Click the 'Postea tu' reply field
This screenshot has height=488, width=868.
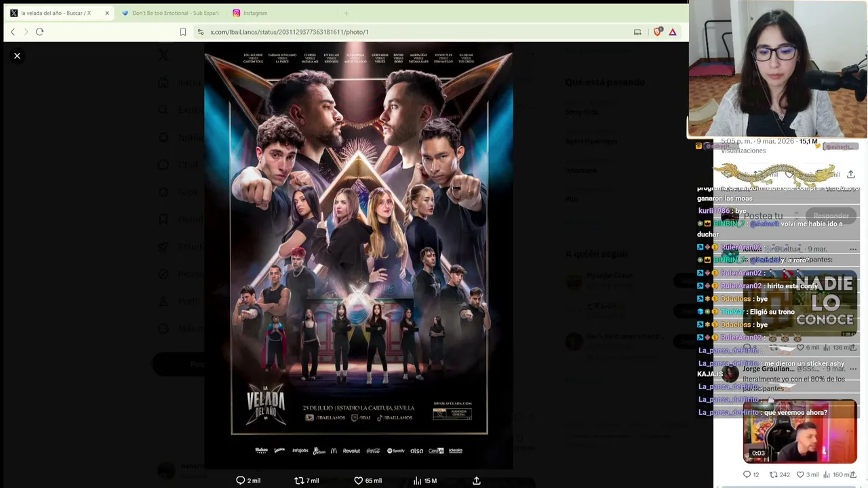[x=764, y=216]
